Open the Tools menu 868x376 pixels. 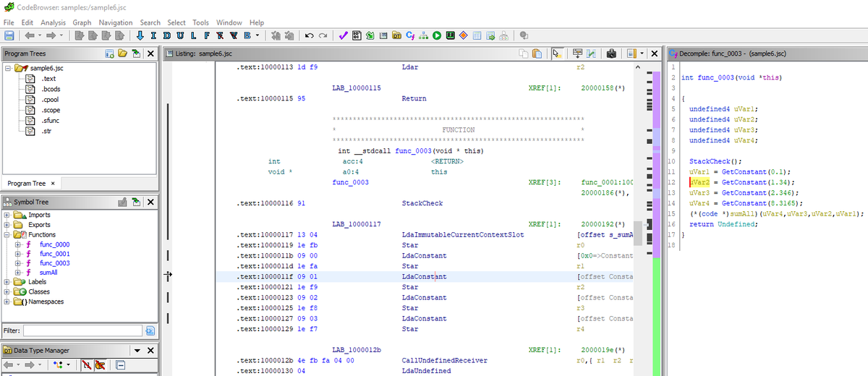point(200,22)
